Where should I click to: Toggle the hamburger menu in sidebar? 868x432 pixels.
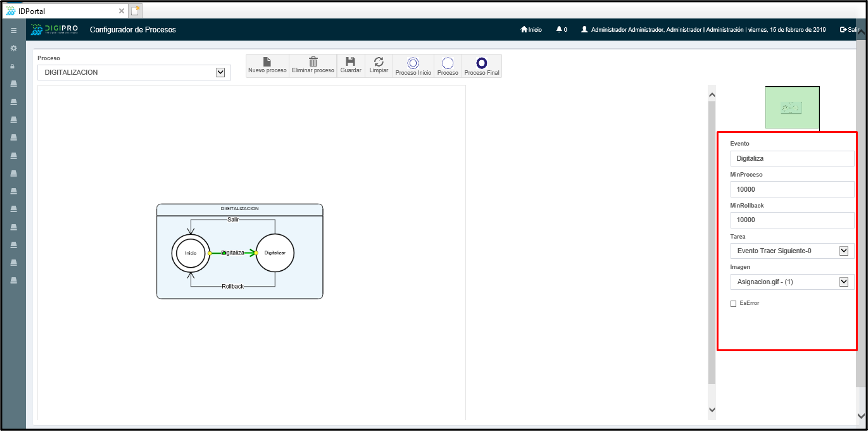tap(13, 31)
